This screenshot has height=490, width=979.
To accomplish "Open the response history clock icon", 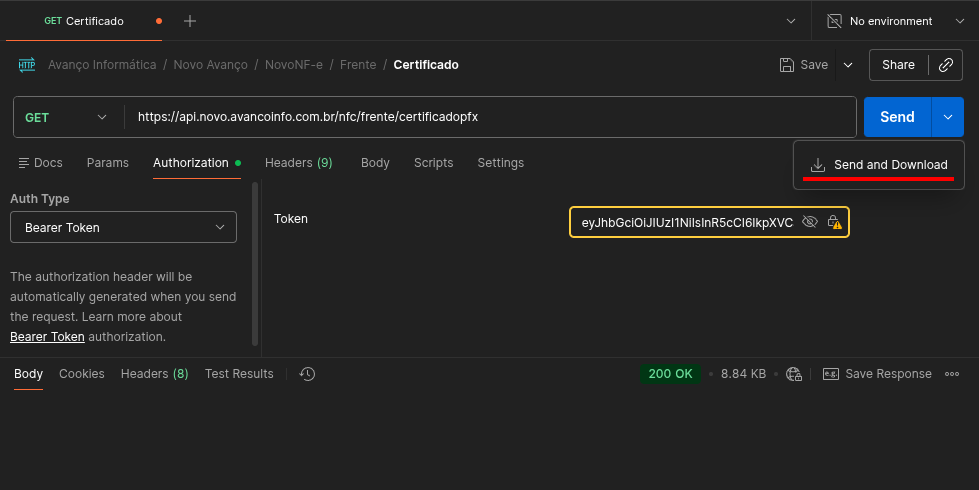I will (x=308, y=374).
